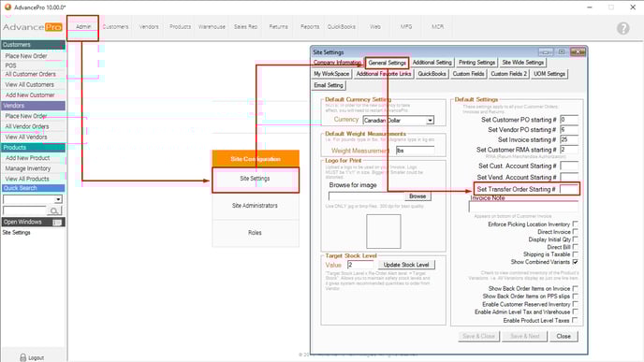The height and width of the screenshot is (362, 644).
Task: Select Site Settings in Site Configuration
Action: coord(255,179)
